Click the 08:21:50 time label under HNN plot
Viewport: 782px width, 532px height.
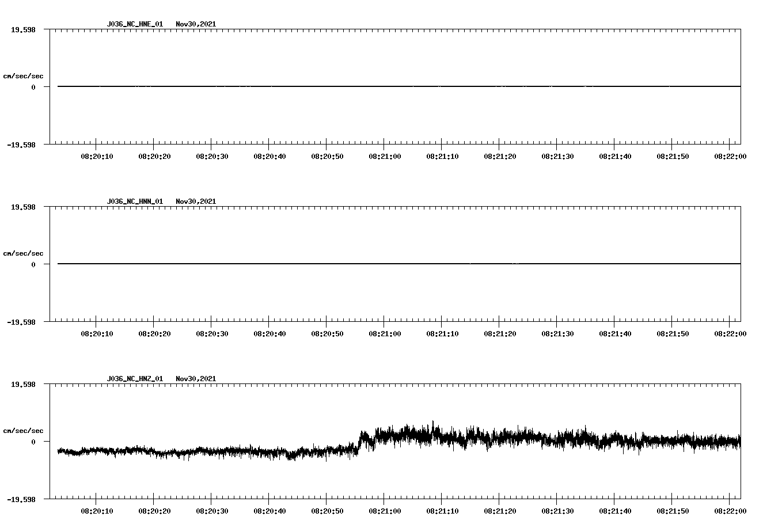[x=673, y=334]
